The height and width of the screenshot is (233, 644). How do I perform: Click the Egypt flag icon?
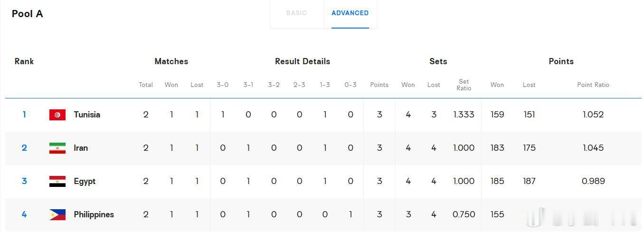(57, 181)
